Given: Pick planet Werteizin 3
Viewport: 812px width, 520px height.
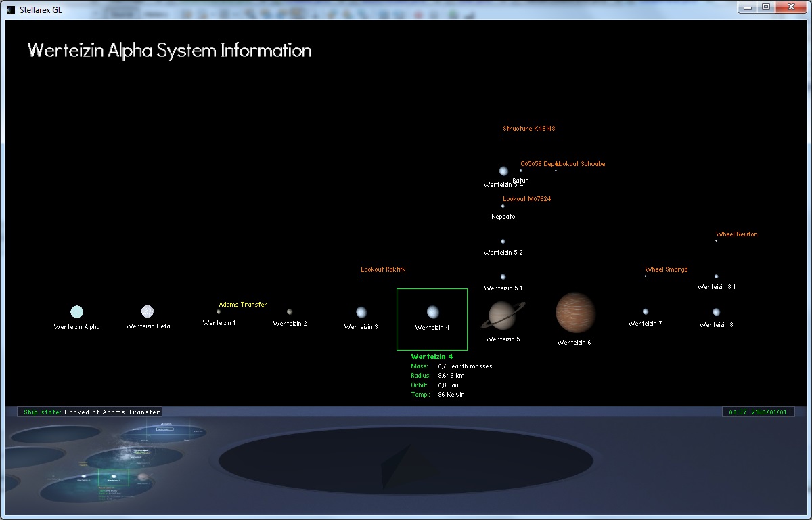Looking at the screenshot, I should tap(361, 312).
